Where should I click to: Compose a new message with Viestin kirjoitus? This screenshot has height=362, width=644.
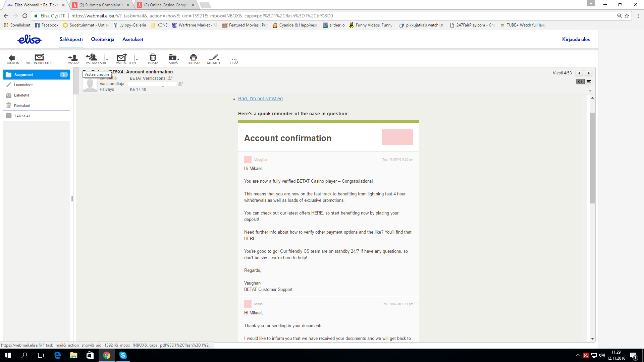[39, 59]
